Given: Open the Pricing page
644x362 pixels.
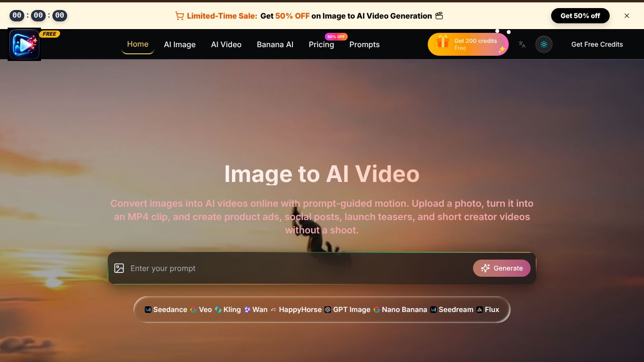Looking at the screenshot, I should (x=322, y=44).
